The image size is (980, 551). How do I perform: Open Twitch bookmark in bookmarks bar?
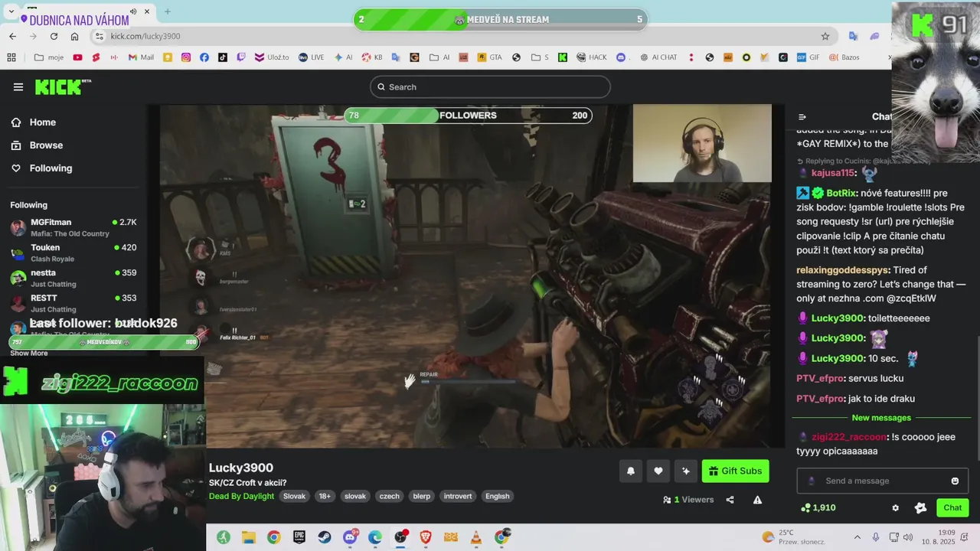241,57
